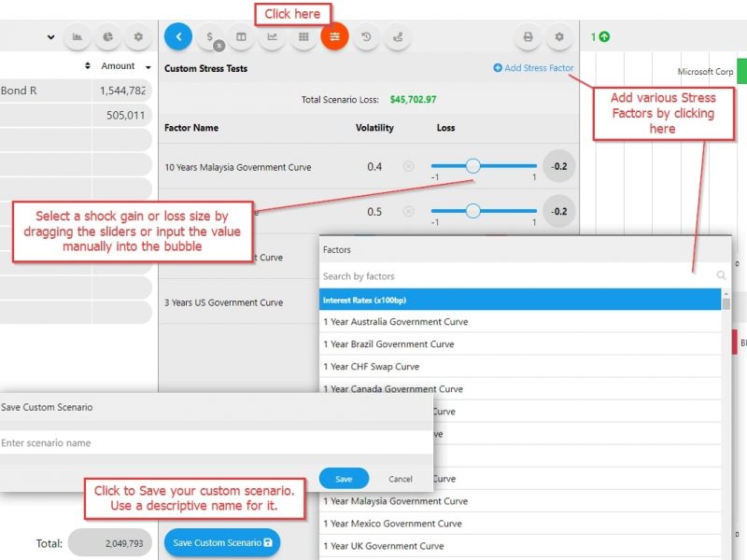Cancel the Save Custom Scenario dialog
Screen dimensions: 747x560
(400, 479)
